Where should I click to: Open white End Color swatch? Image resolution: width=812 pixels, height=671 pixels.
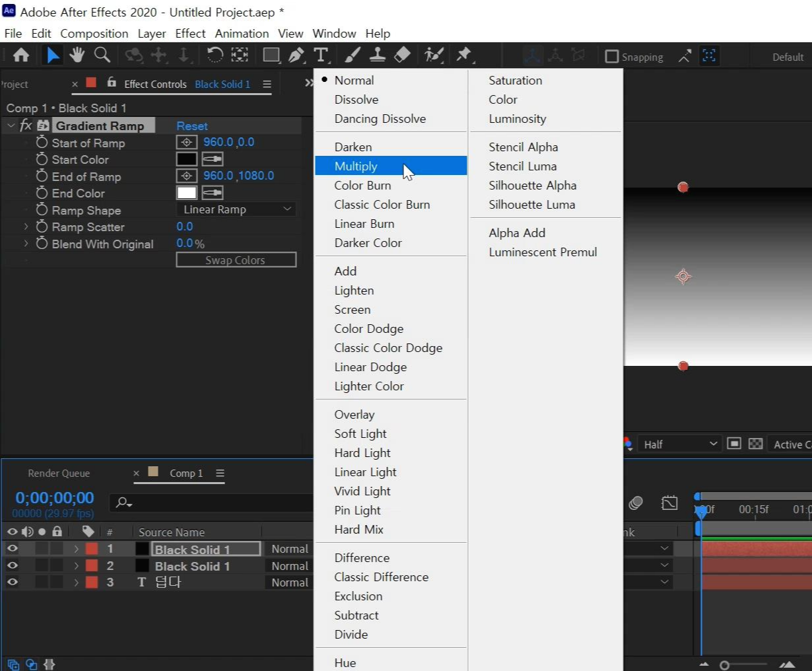click(187, 193)
